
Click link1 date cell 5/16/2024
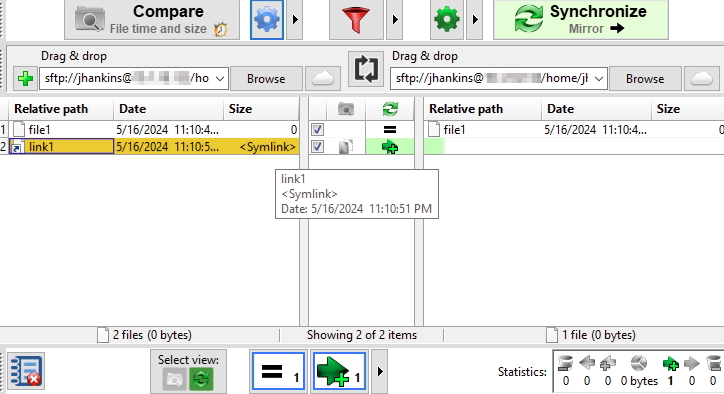click(169, 147)
